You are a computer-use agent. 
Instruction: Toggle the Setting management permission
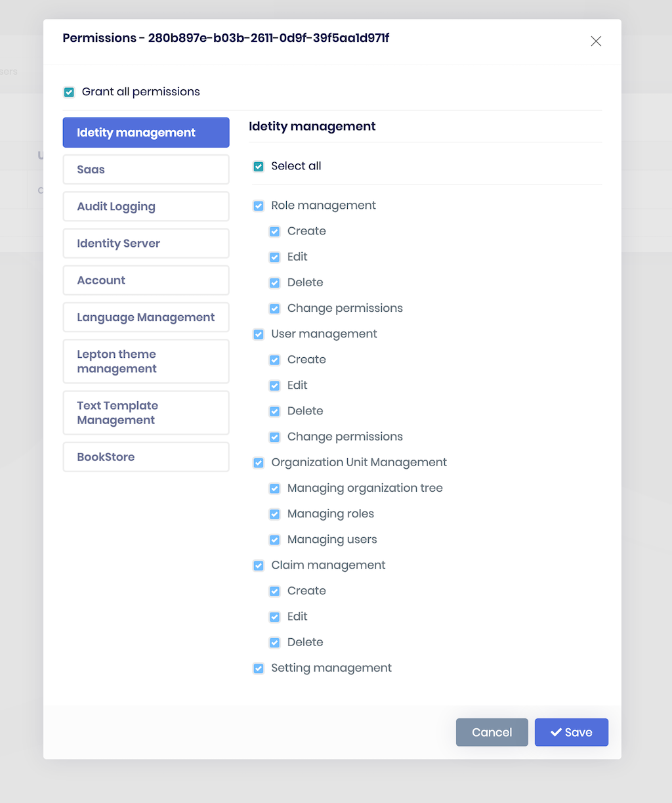[x=259, y=668]
